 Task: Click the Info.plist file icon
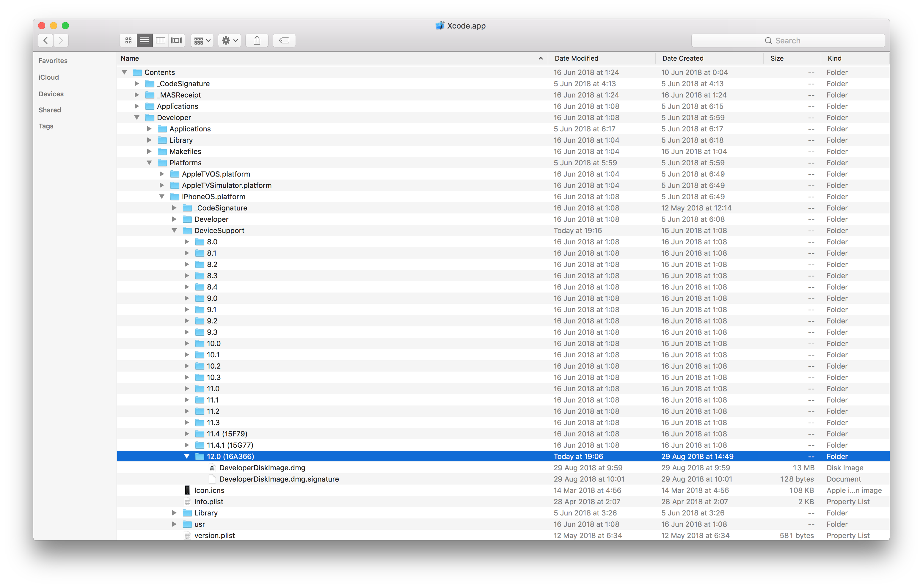click(x=187, y=501)
